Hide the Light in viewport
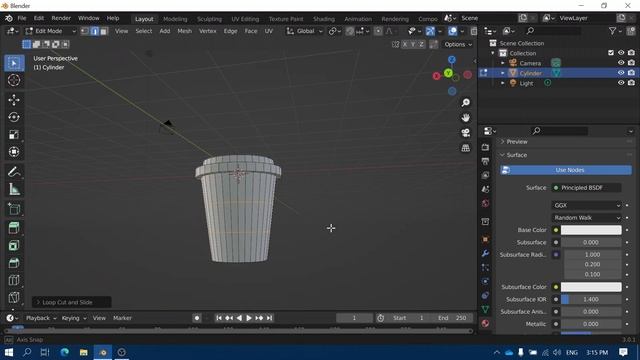Image resolution: width=640 pixels, height=360 pixels. pyautogui.click(x=621, y=82)
